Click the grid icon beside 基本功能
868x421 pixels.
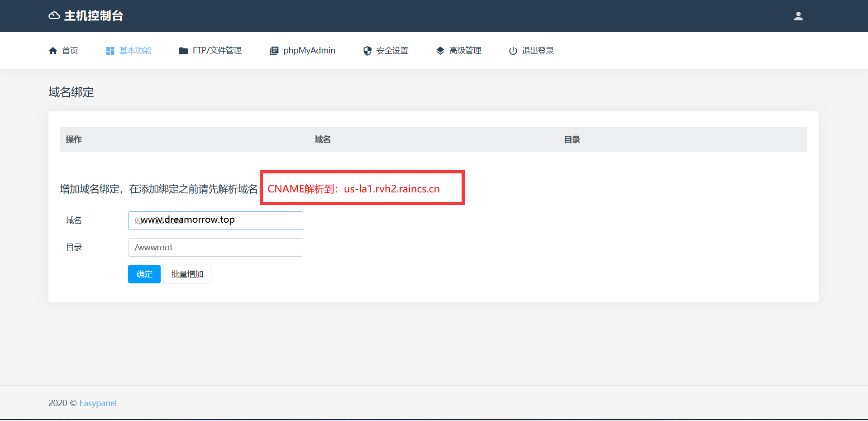coord(110,51)
